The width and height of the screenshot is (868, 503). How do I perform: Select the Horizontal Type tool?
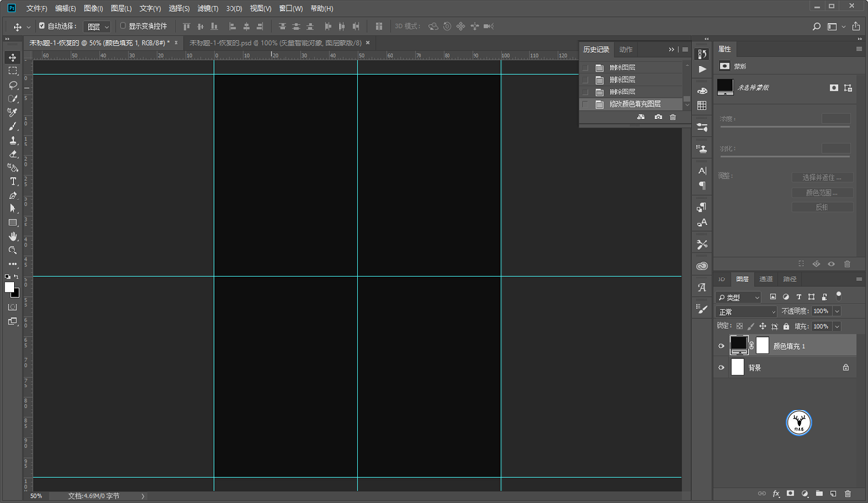(13, 181)
